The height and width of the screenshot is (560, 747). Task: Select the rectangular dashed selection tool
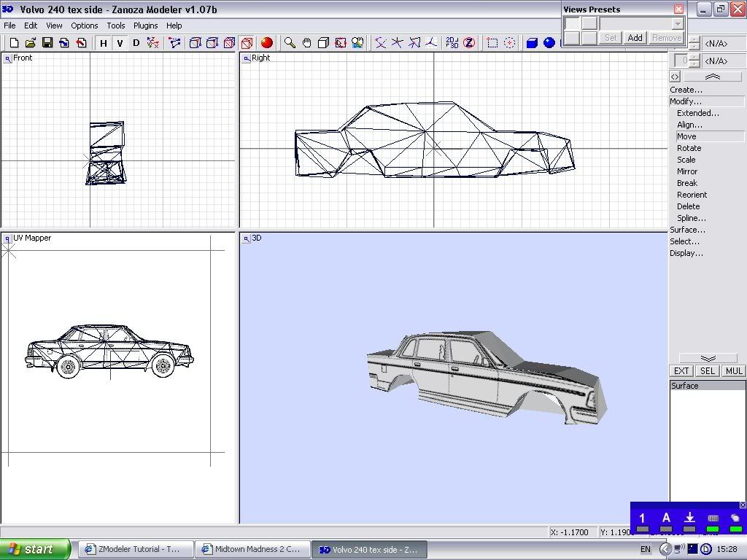pos(492,43)
